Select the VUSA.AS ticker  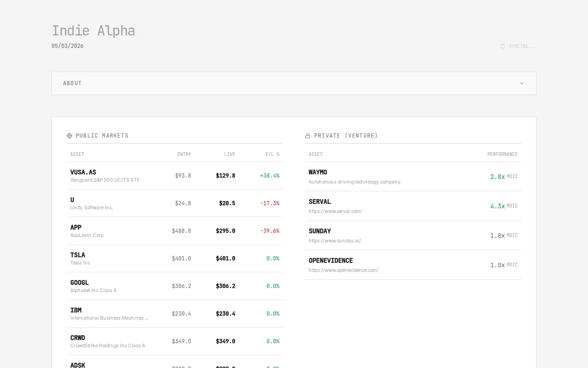click(x=83, y=172)
